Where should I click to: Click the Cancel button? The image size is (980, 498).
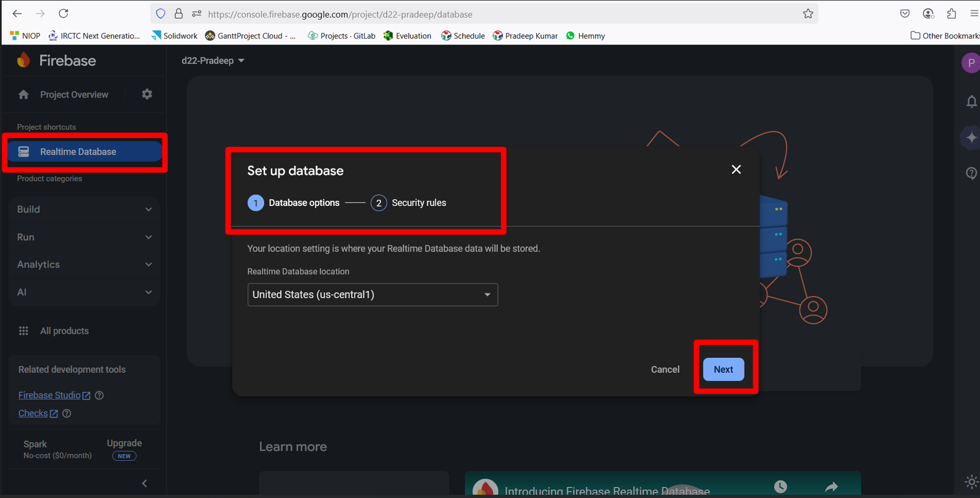point(665,370)
